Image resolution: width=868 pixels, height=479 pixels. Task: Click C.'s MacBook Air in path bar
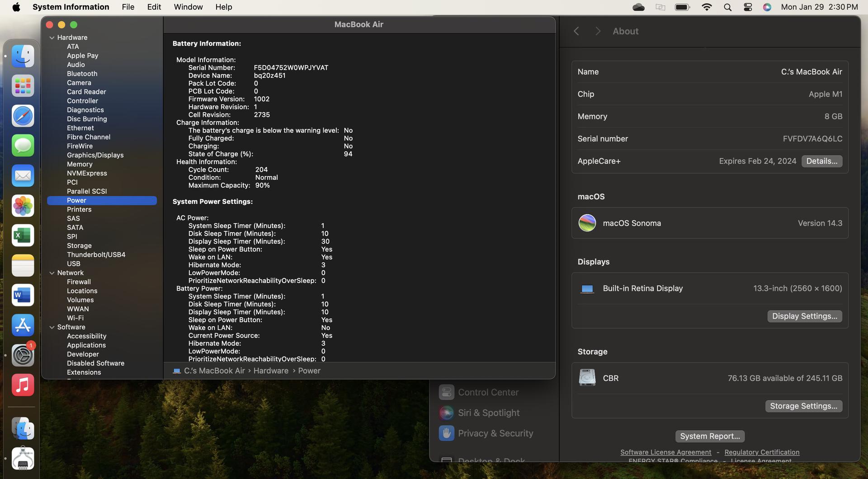[214, 371]
